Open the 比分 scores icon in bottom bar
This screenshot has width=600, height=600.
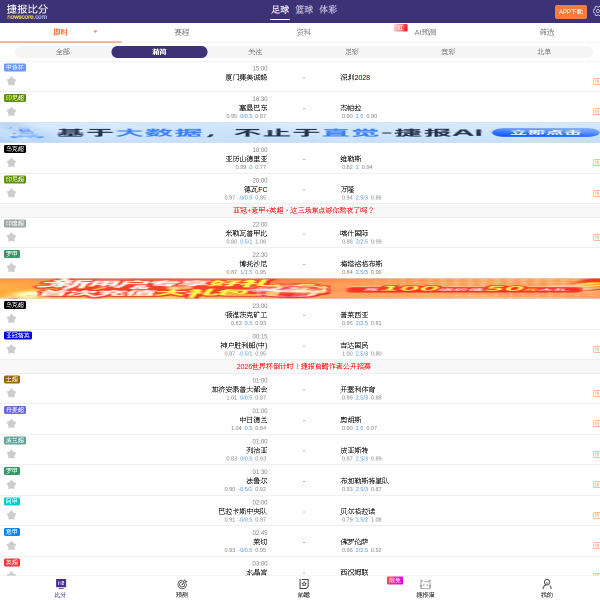pos(60,587)
